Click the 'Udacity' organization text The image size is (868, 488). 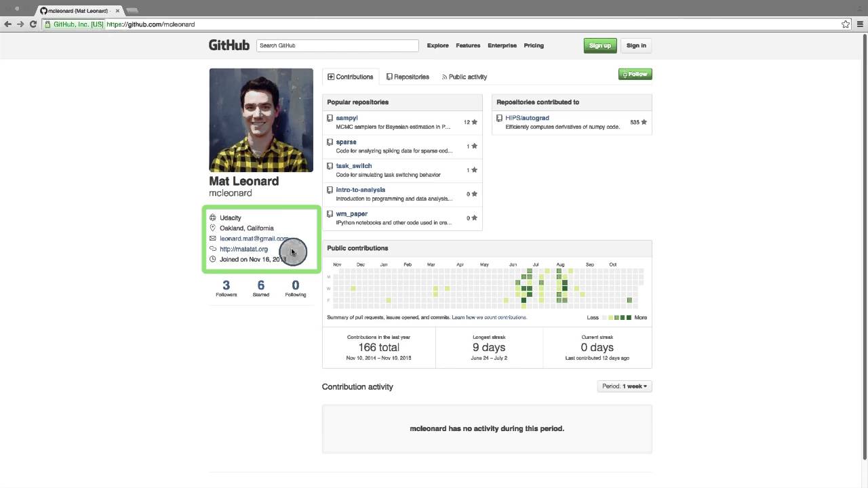click(x=231, y=218)
